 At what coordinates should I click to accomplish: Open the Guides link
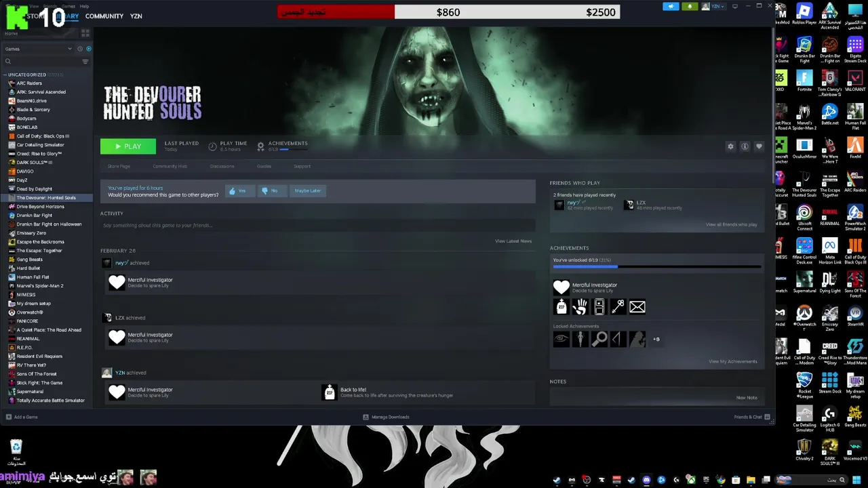tap(264, 166)
